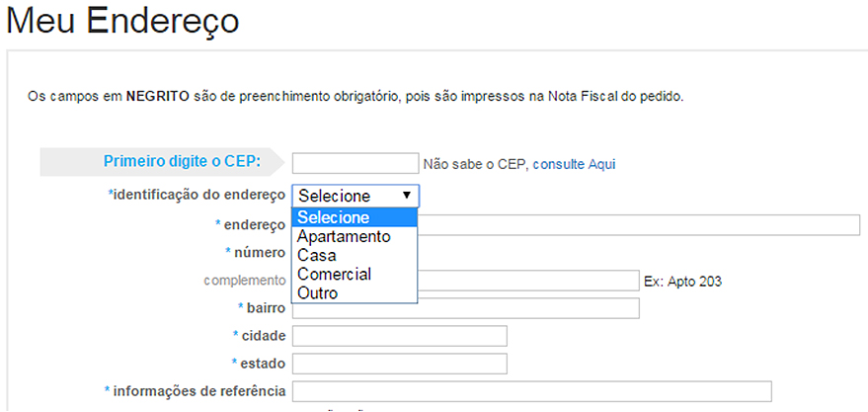
Task: Select Comercial from the dropdown options
Action: (x=334, y=275)
